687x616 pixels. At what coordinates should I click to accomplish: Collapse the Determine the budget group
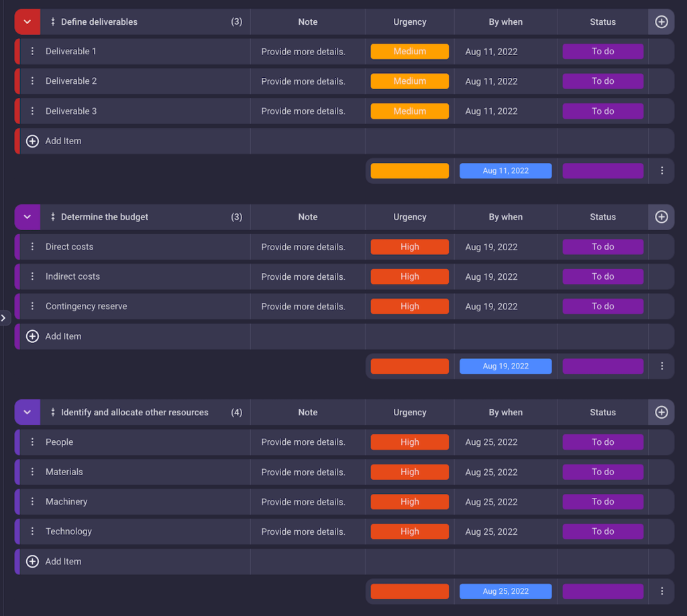[27, 217]
